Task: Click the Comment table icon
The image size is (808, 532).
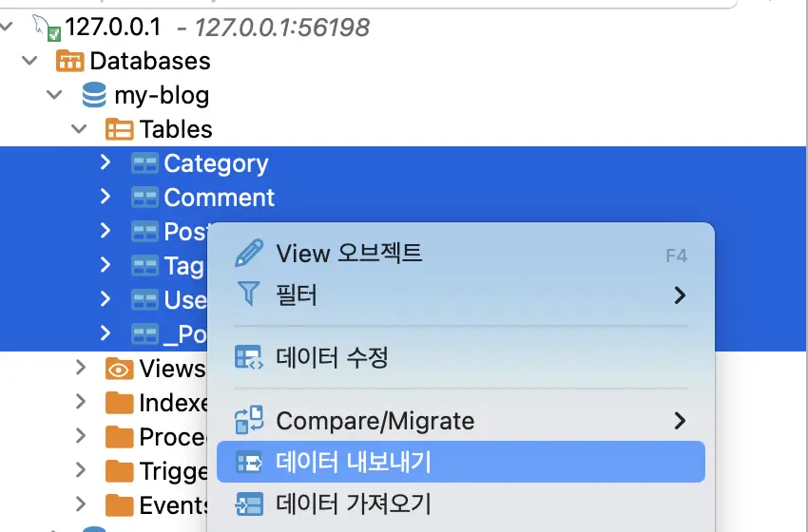Action: 144,199
